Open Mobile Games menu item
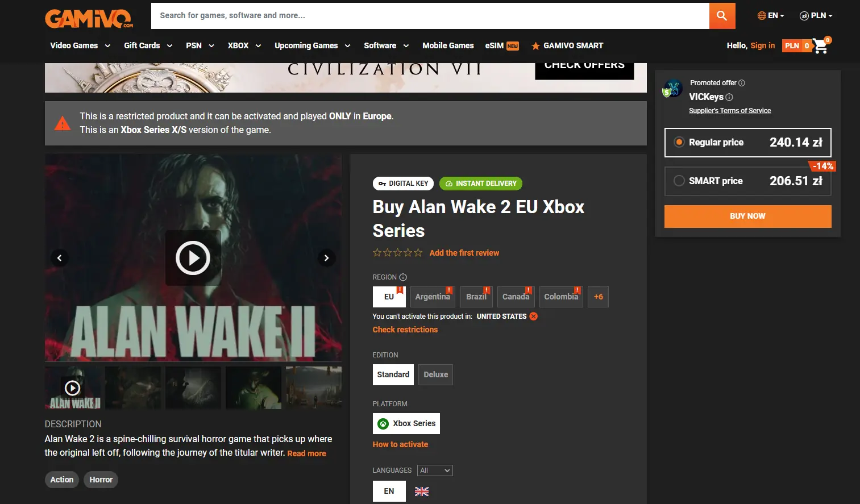Image resolution: width=860 pixels, height=504 pixels. tap(448, 45)
